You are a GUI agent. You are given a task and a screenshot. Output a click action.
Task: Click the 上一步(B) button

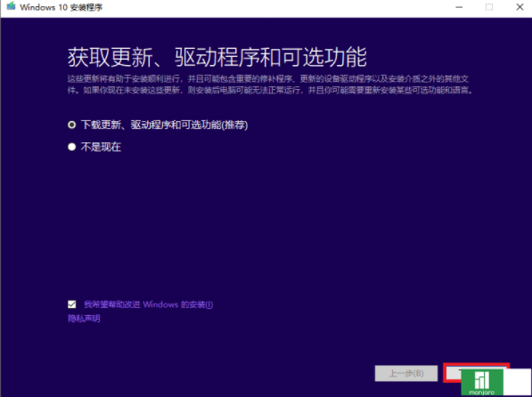pyautogui.click(x=406, y=373)
